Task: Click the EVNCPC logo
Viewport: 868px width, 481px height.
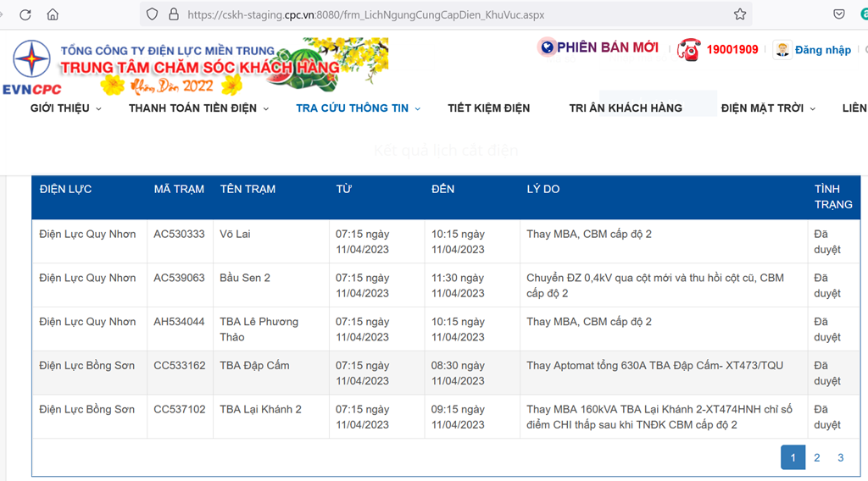Action: [33, 67]
